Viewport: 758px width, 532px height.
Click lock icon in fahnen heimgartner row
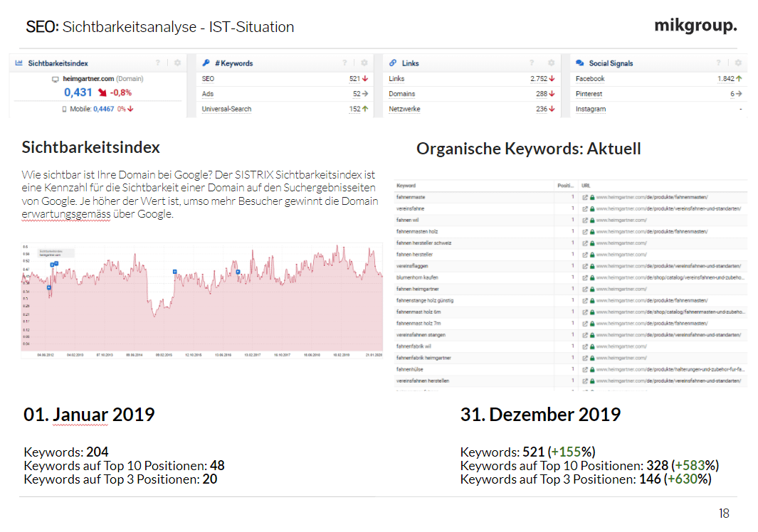pos(592,289)
